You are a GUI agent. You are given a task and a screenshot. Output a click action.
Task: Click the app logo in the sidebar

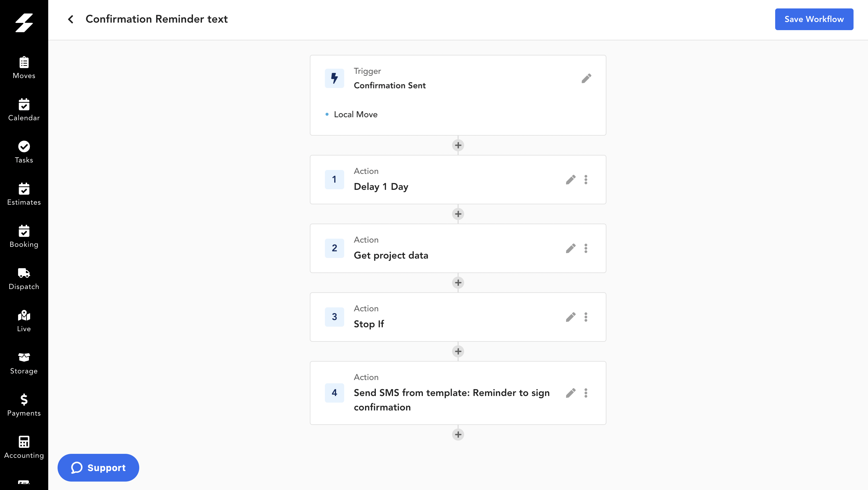coord(24,23)
